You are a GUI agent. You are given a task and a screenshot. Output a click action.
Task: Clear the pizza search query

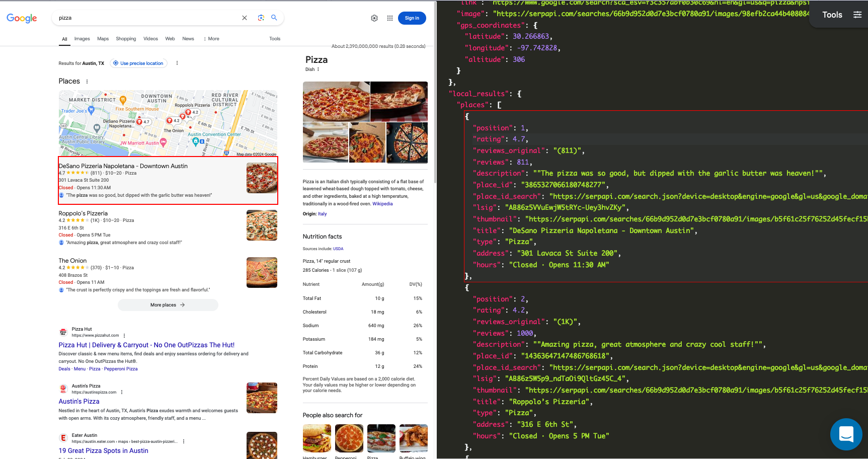pos(245,18)
